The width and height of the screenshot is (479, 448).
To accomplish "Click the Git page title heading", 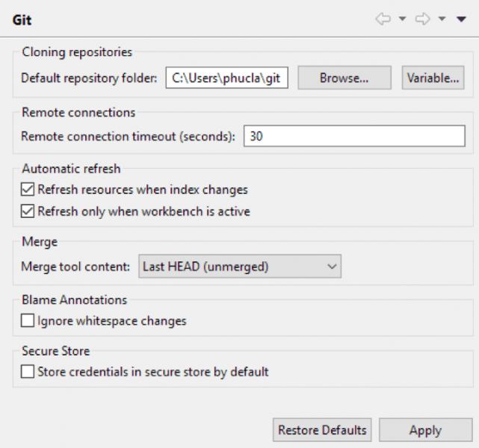I will pos(22,20).
